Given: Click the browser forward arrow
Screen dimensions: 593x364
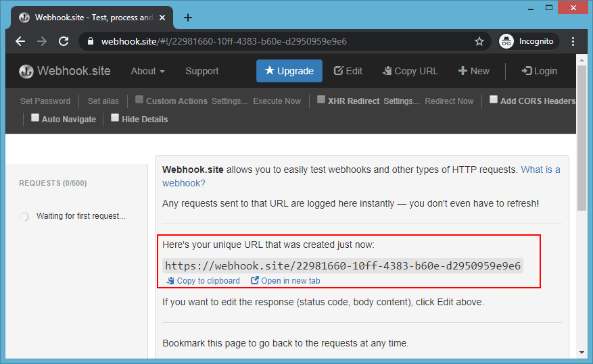Looking at the screenshot, I should coord(42,41).
